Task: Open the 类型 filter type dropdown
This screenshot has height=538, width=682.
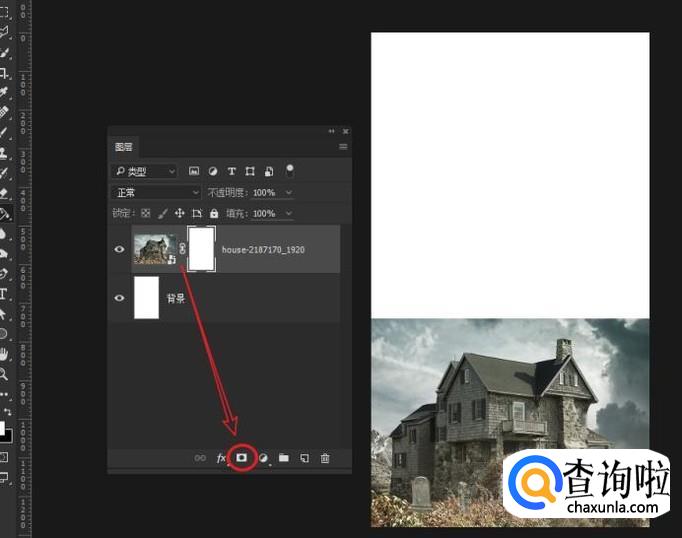Action: click(x=145, y=171)
